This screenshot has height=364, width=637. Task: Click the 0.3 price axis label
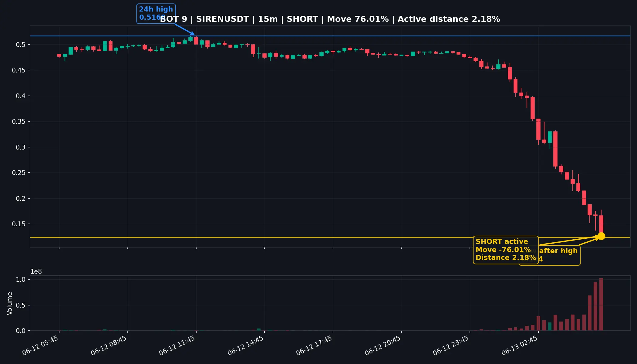pyautogui.click(x=21, y=147)
